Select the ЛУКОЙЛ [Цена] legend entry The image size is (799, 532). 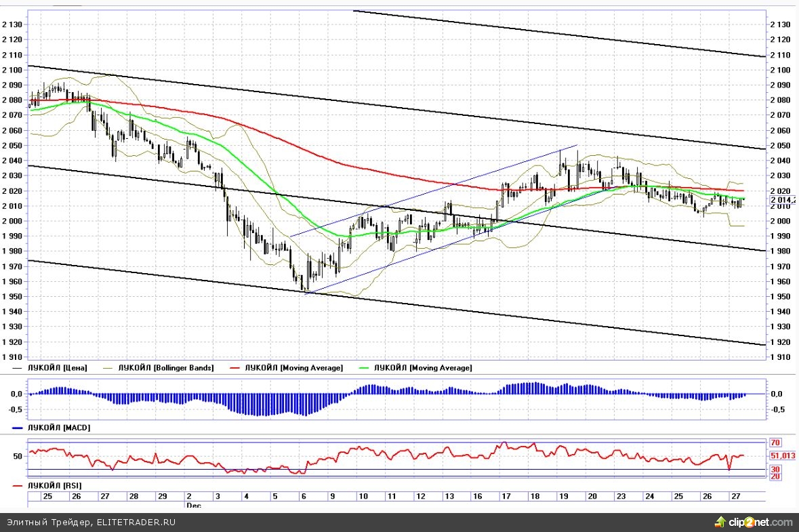(x=57, y=367)
